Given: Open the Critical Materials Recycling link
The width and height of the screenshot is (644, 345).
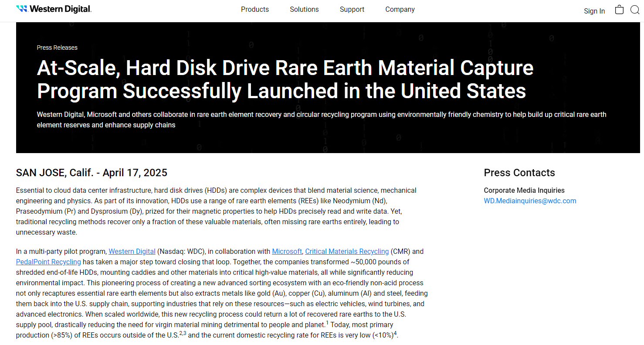Looking at the screenshot, I should [x=347, y=251].
